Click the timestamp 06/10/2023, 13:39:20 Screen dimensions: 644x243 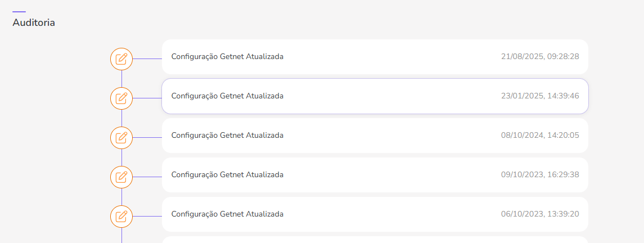(540, 214)
